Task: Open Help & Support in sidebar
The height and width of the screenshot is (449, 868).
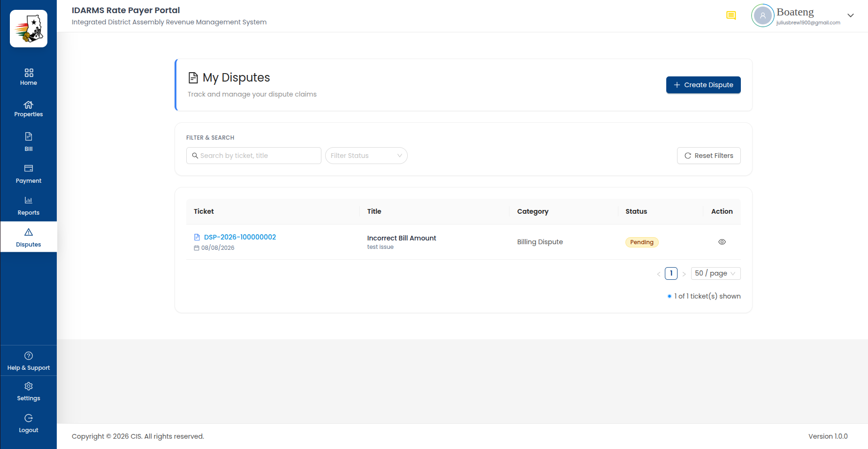Action: (29, 361)
